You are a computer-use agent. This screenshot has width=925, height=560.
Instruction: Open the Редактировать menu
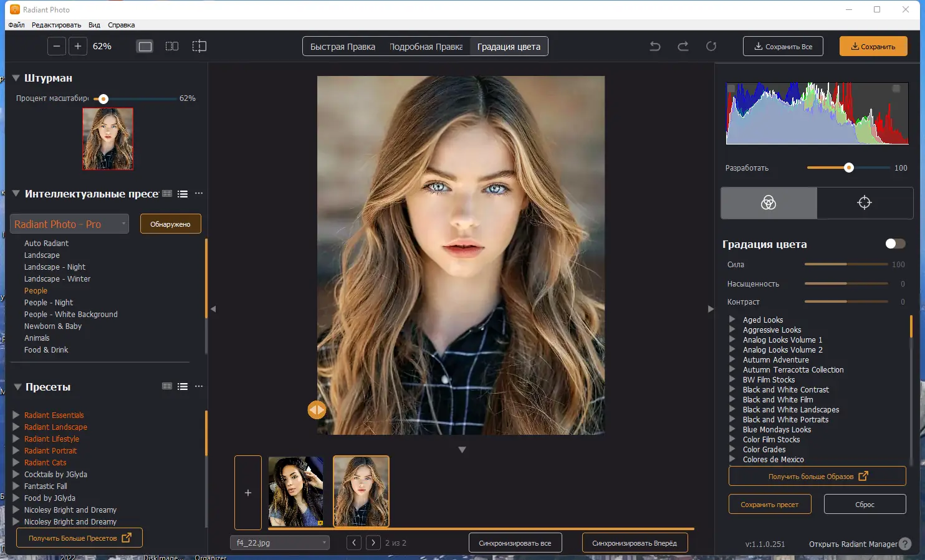point(56,25)
